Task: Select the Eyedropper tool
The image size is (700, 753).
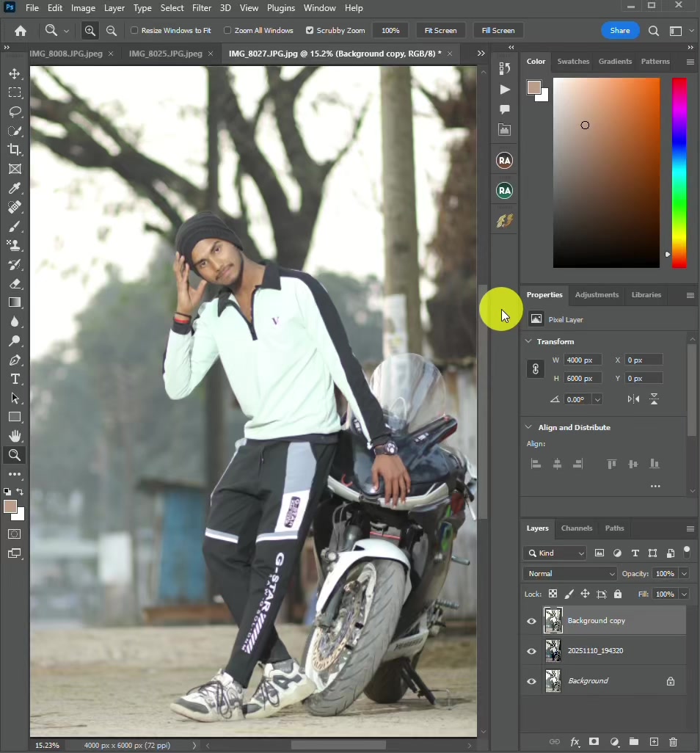Action: pyautogui.click(x=15, y=188)
